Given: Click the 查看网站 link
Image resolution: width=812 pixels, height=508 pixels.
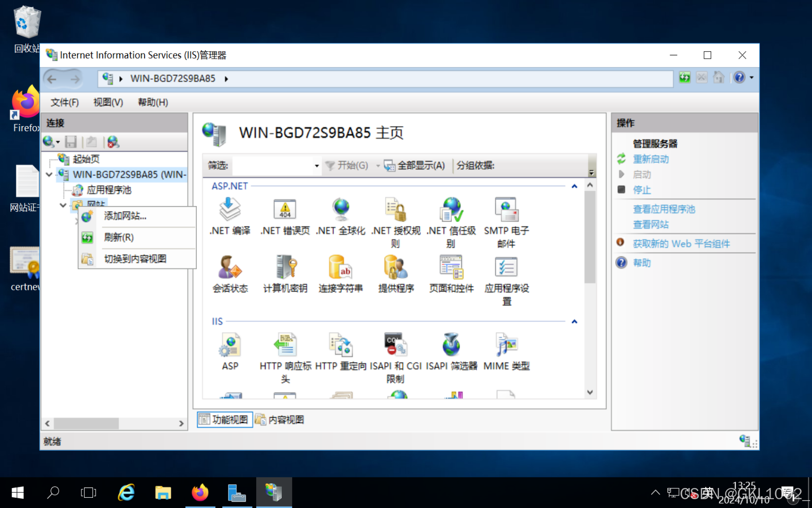Looking at the screenshot, I should point(651,224).
